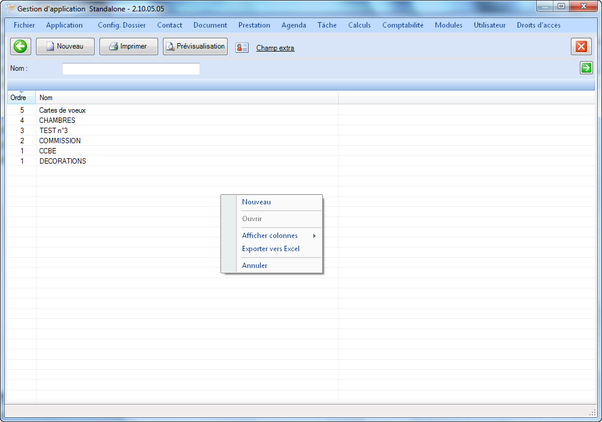Sort by the Nom column header
Viewport: 602px width, 422px height.
46,97
